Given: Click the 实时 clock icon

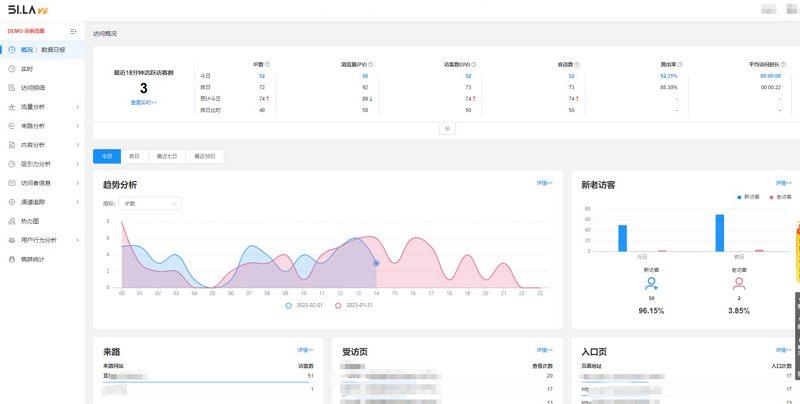Looking at the screenshot, I should tap(12, 69).
